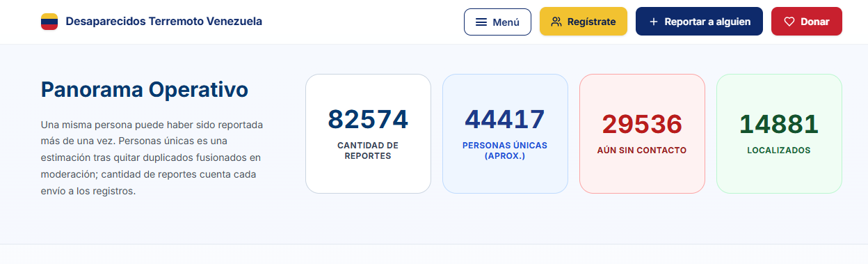868x264 pixels.
Task: Open the Reportar a alguien form
Action: point(699,22)
